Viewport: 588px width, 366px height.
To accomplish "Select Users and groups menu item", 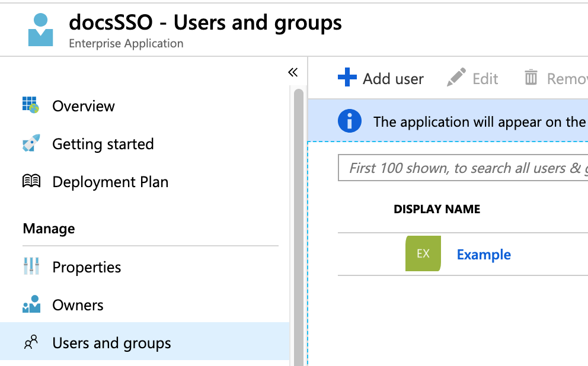I will (x=145, y=341).
